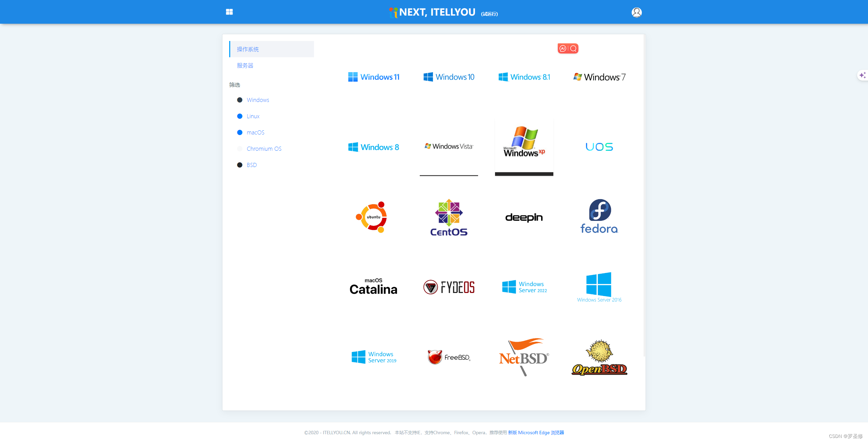
Task: Click the macOS filter label
Action: (255, 132)
